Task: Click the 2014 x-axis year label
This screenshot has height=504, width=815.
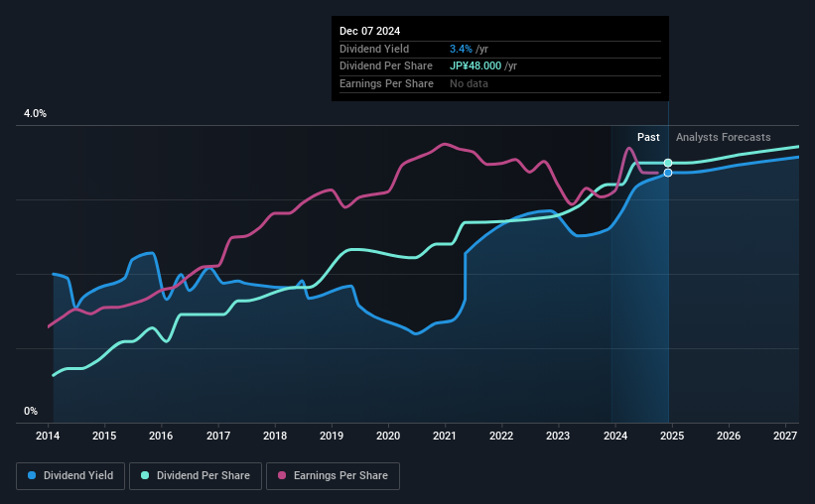Action: coord(48,436)
